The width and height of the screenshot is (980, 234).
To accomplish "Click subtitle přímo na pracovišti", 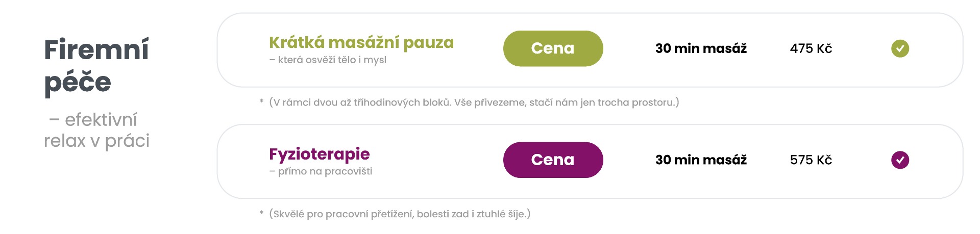I will click(x=321, y=171).
